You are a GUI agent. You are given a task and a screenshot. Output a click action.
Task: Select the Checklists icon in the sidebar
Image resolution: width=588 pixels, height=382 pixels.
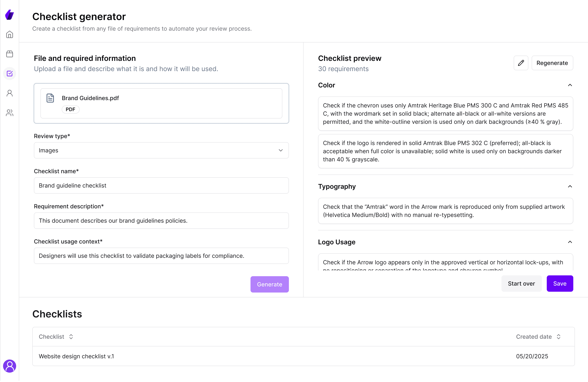(9, 73)
